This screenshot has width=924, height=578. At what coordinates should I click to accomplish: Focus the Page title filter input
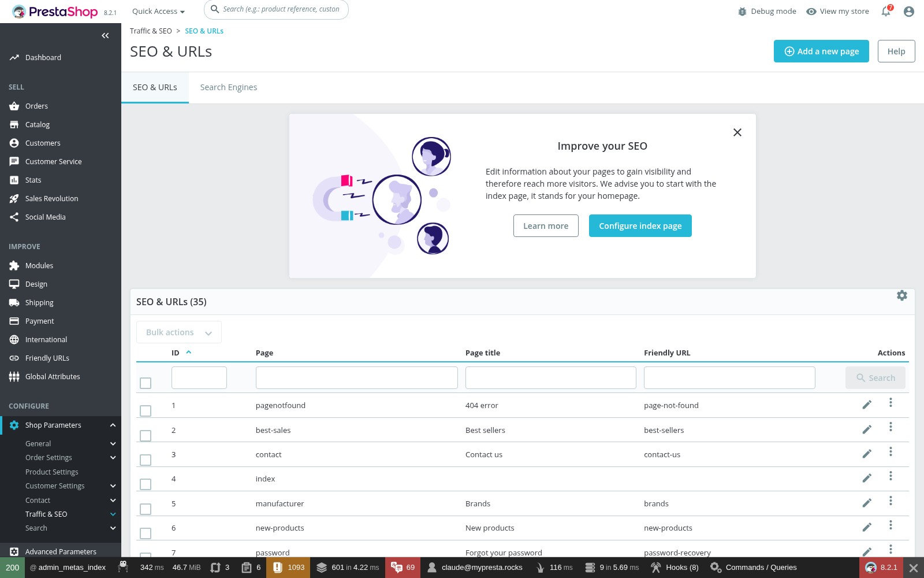pos(551,378)
